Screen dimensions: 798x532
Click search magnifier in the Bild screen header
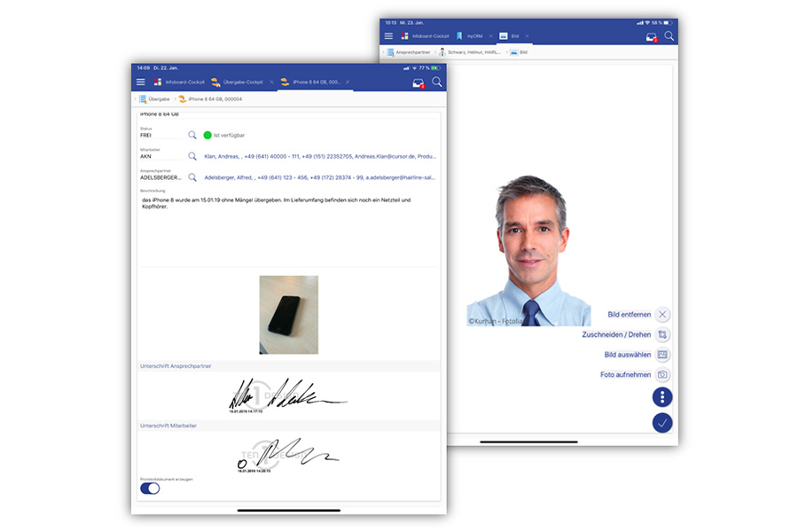(x=669, y=36)
